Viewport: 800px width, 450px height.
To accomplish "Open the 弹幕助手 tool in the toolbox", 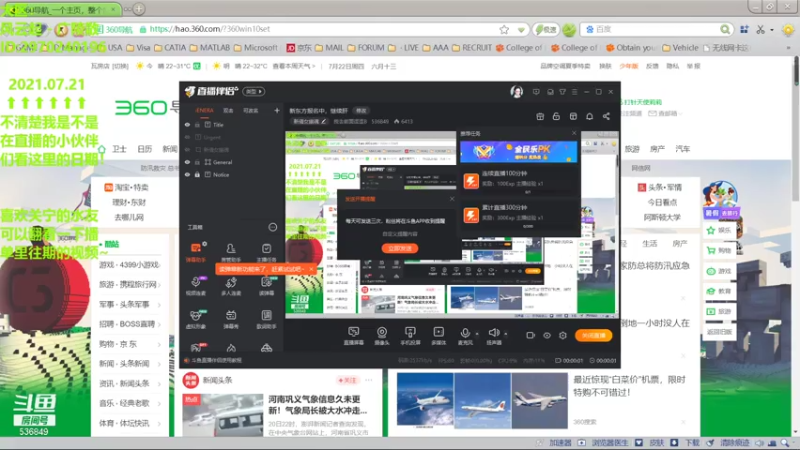I will pyautogui.click(x=195, y=252).
